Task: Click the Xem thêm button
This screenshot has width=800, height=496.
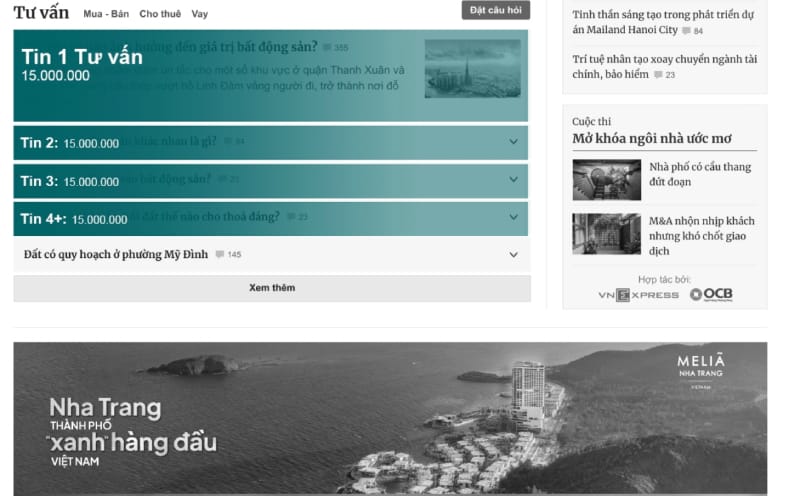Action: pos(272,288)
